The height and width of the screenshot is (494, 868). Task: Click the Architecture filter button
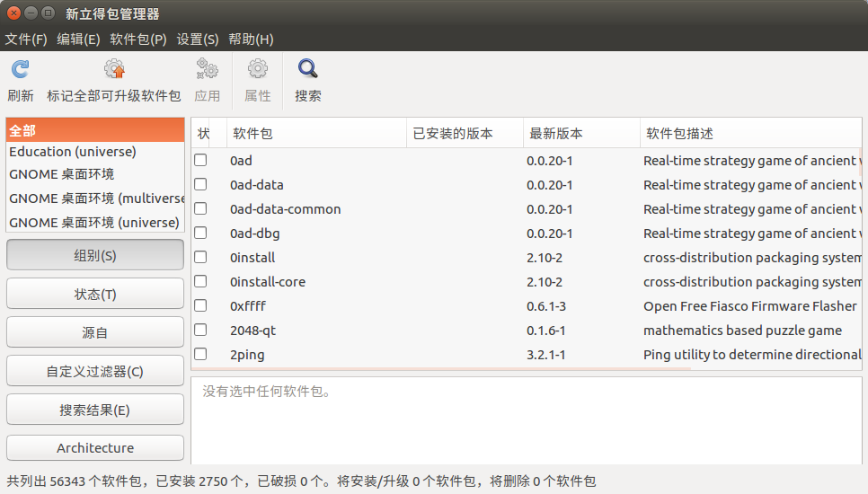pyautogui.click(x=95, y=447)
